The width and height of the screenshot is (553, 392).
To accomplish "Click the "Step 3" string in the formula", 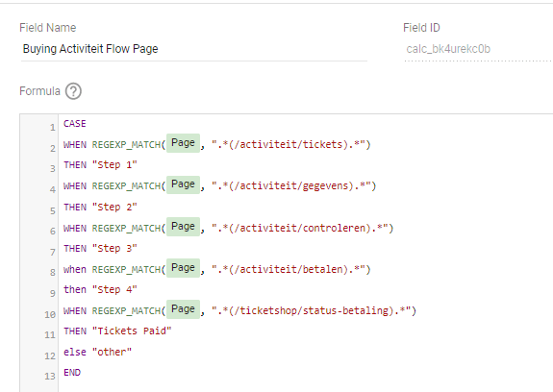I will click(114, 248).
